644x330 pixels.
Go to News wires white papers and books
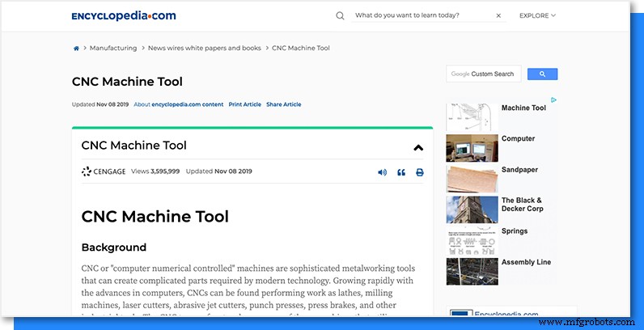tap(204, 49)
